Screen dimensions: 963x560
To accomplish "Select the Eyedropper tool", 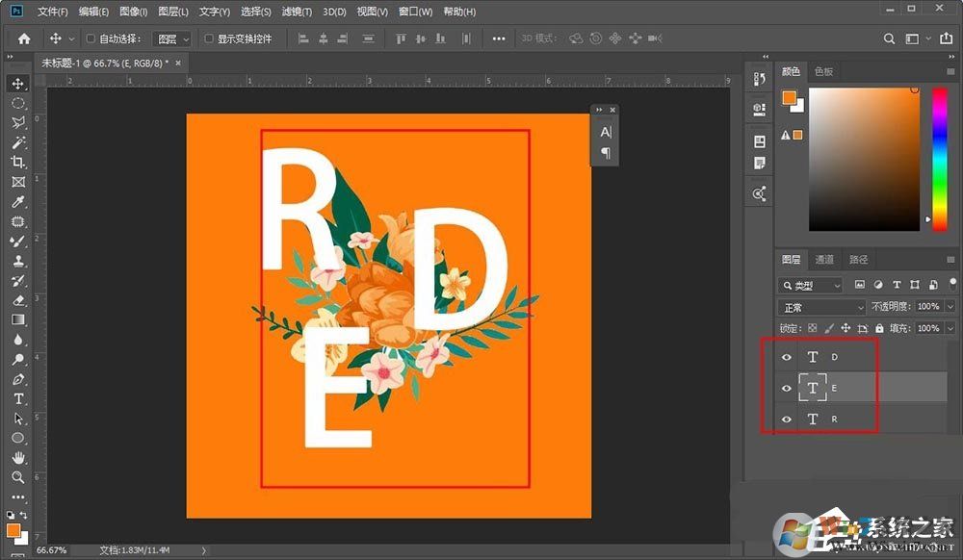I will pyautogui.click(x=17, y=202).
